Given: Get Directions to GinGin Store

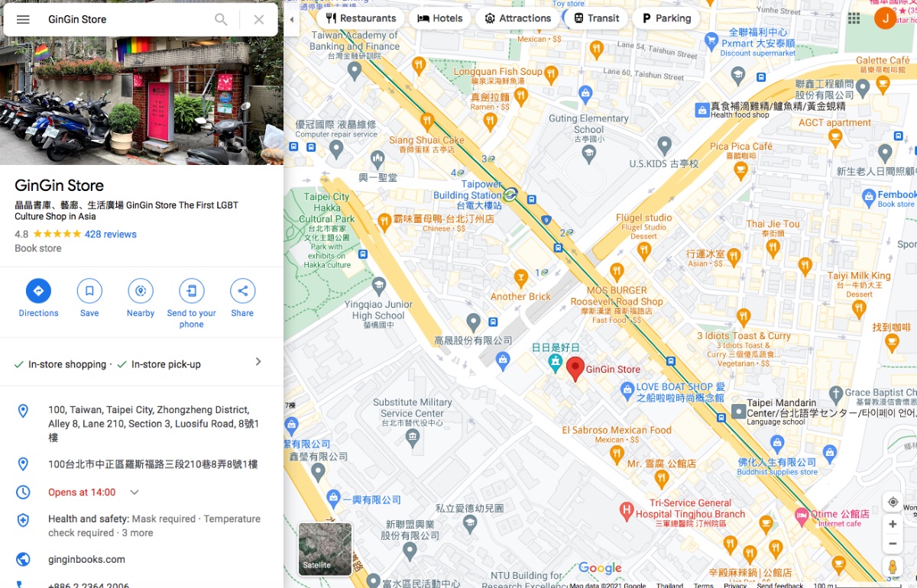Looking at the screenshot, I should (x=38, y=298).
